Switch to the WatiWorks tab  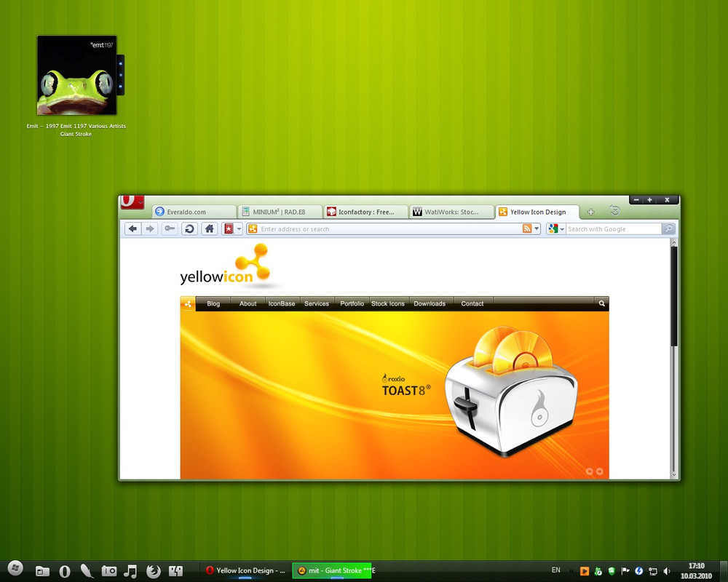(x=451, y=212)
